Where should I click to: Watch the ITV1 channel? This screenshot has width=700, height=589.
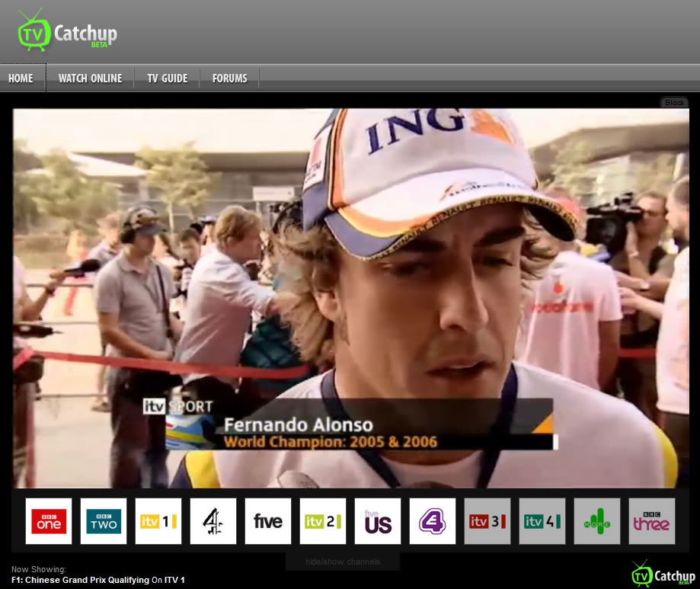(x=158, y=521)
